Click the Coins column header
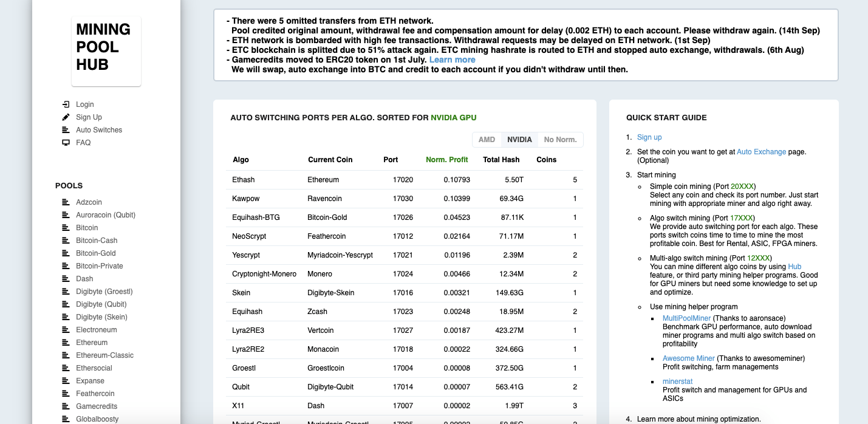The height and width of the screenshot is (424, 868). pyautogui.click(x=546, y=160)
